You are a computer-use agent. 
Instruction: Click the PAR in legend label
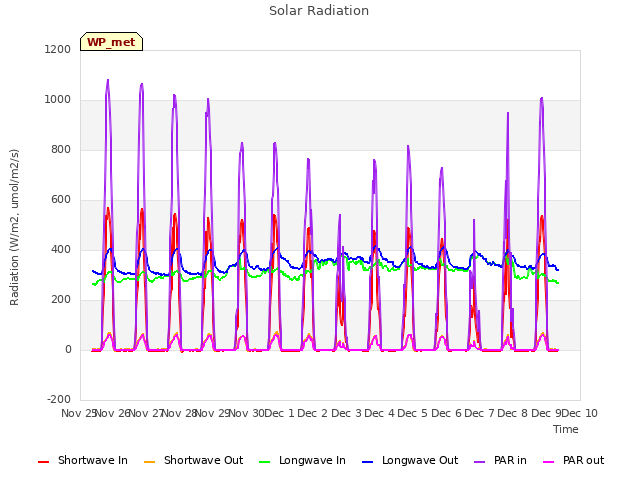pyautogui.click(x=510, y=460)
